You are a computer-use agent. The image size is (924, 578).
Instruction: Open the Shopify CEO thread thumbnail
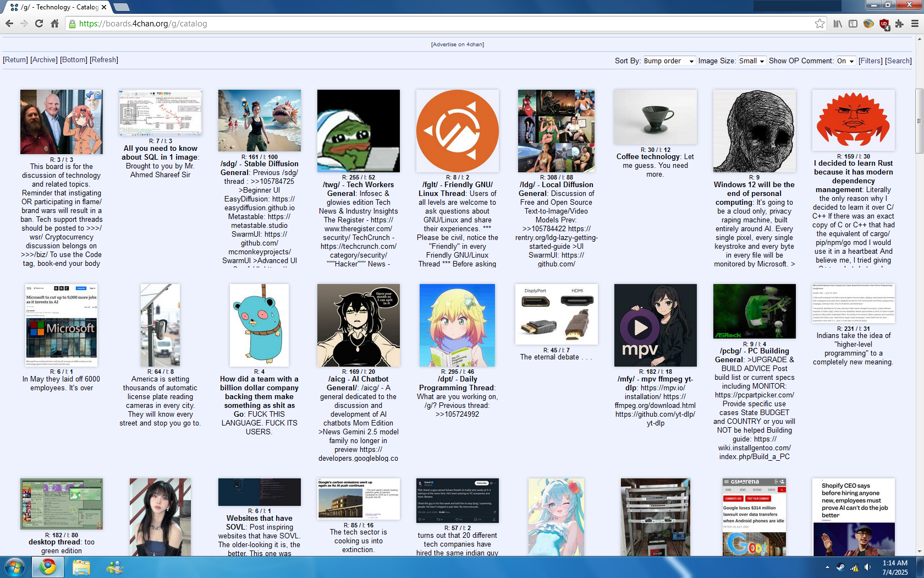(854, 517)
